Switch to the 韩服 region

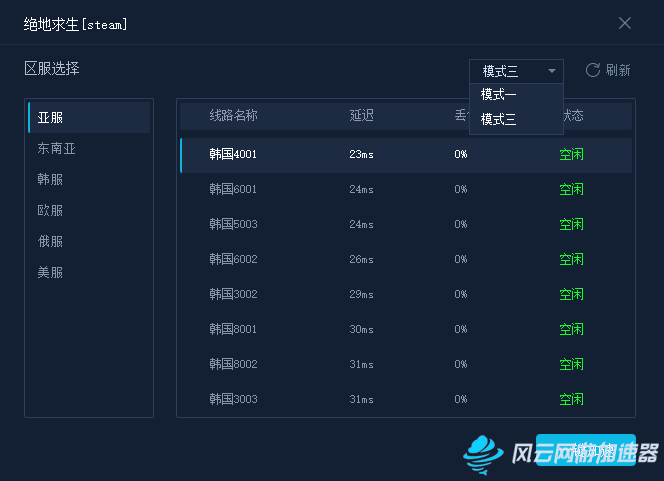[89, 179]
